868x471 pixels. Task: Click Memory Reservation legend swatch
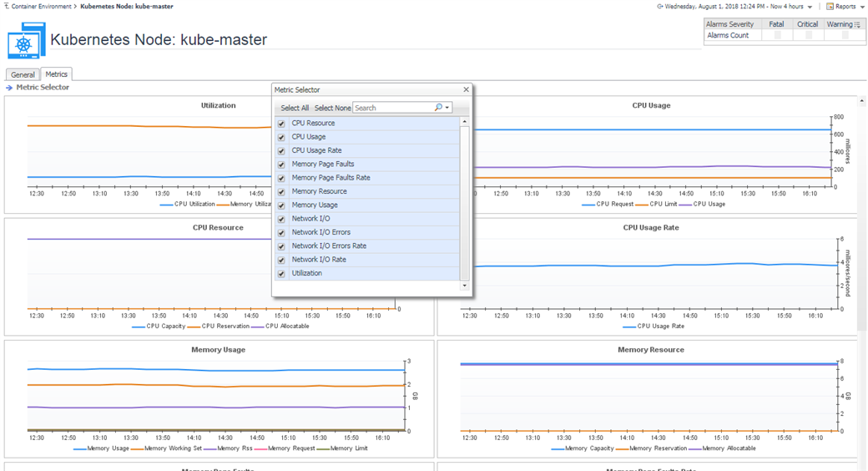coord(623,448)
